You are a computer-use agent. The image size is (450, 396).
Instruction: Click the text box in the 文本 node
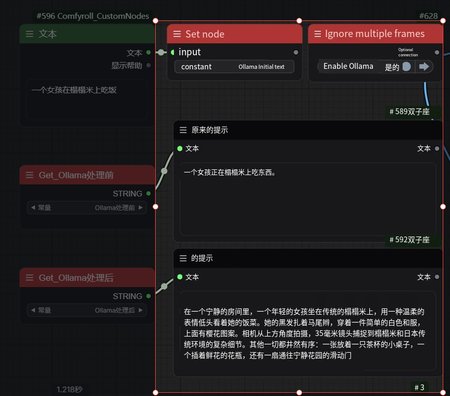(87, 100)
